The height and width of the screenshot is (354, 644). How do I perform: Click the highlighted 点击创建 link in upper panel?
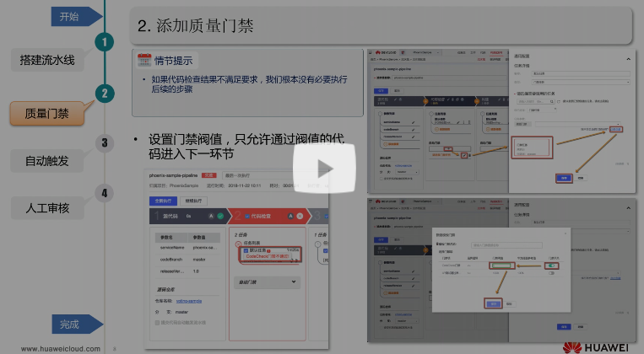(x=615, y=129)
